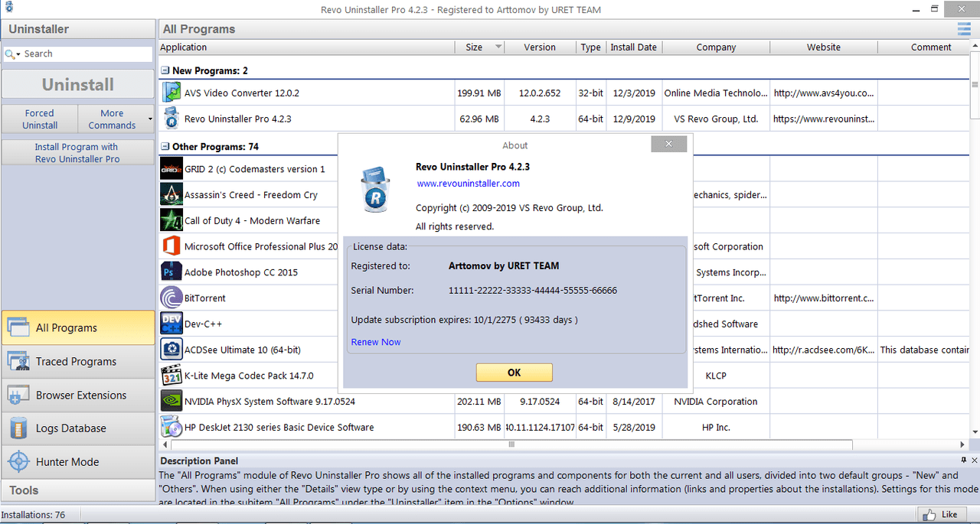This screenshot has width=980, height=524.
Task: Click the BitTorrent program icon
Action: point(171,298)
